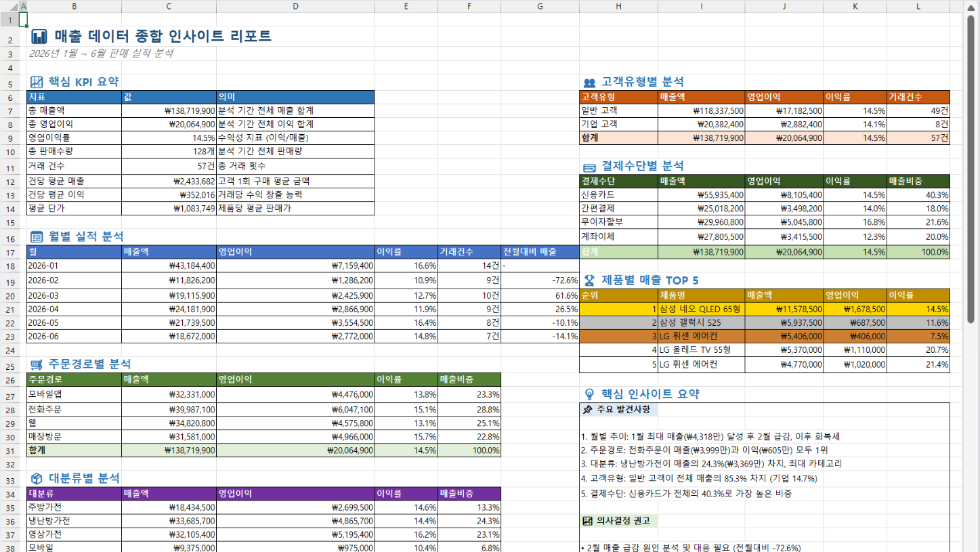Click the 핵심 인사이트 요약 lightbulb icon

(x=589, y=394)
